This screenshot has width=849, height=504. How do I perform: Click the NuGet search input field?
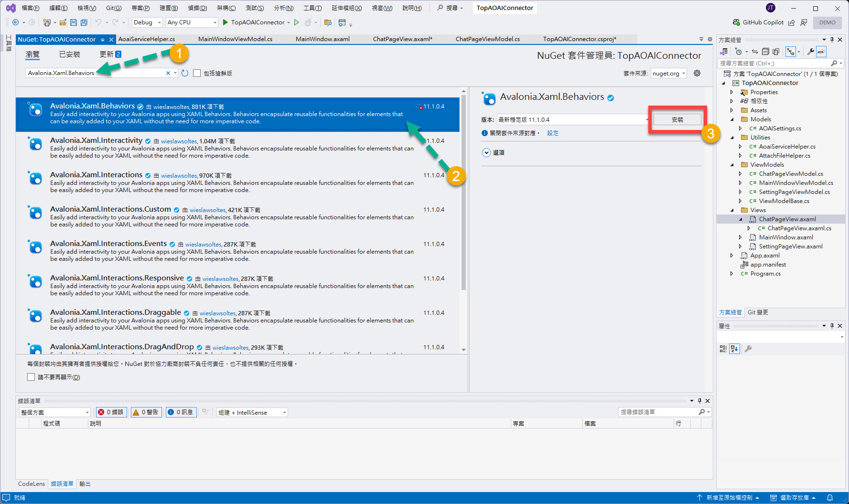click(96, 73)
